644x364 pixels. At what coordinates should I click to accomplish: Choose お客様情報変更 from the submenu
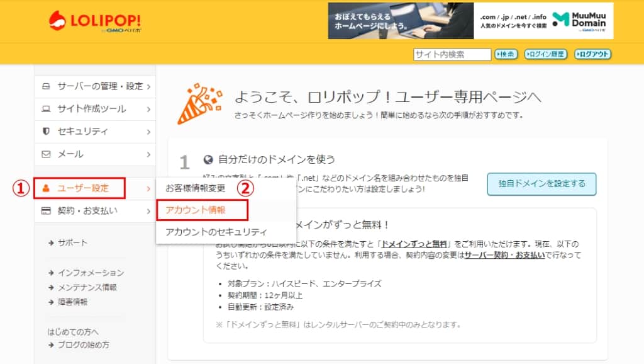(x=196, y=188)
